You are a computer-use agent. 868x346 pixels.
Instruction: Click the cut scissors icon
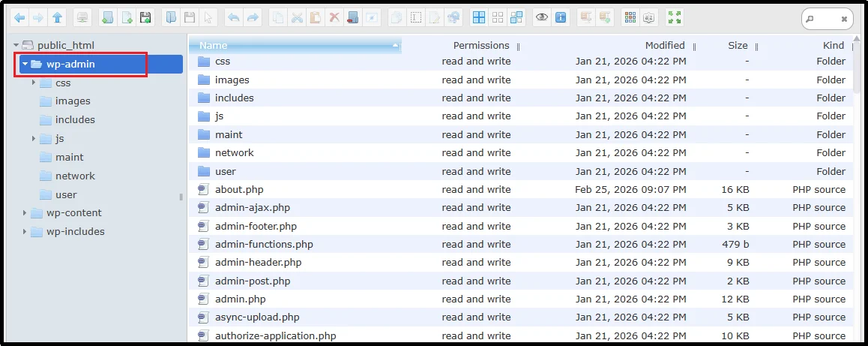298,18
